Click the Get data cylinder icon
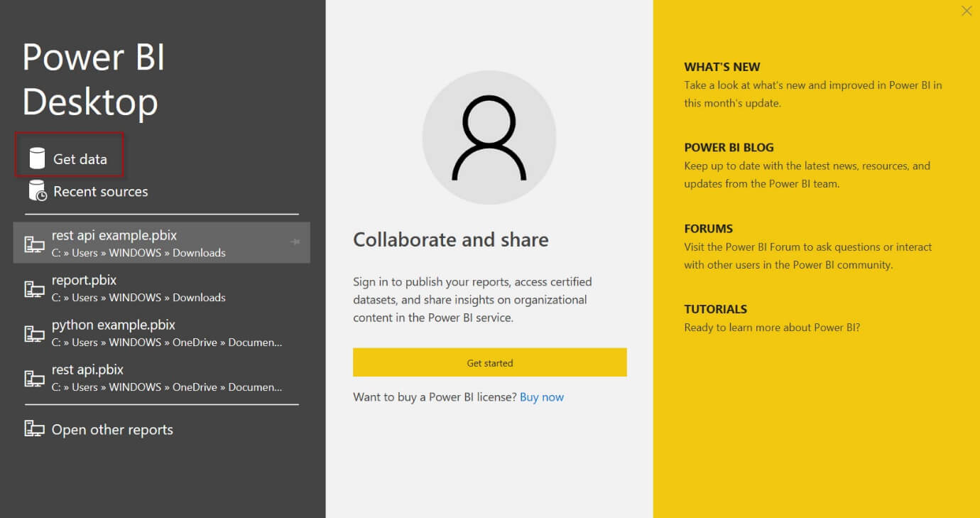The image size is (980, 518). click(37, 158)
